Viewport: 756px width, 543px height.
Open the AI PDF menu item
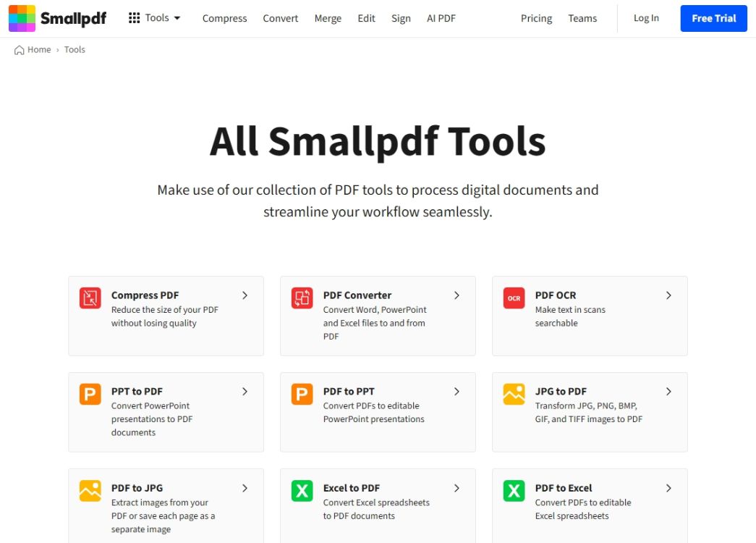click(x=441, y=18)
